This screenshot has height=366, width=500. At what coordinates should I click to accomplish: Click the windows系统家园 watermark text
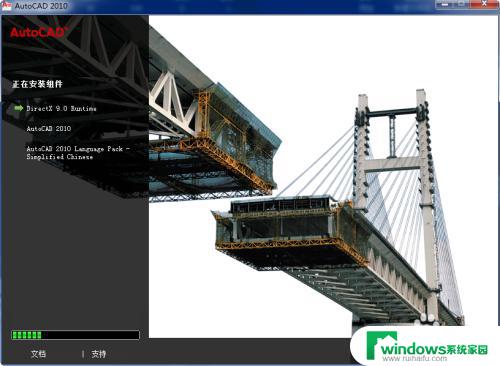[434, 349]
